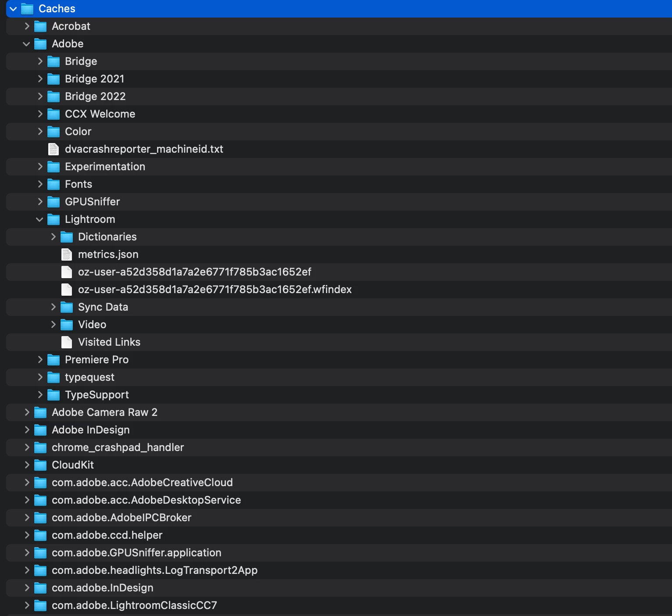Select the Caches row name
The image size is (672, 616).
coord(57,9)
